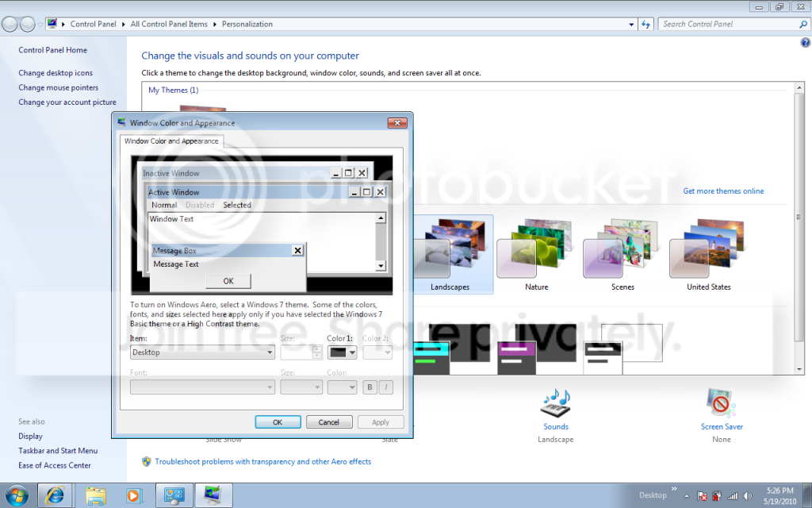Open Ease of Access Center link
Screen dimensions: 812x508
tap(55, 465)
